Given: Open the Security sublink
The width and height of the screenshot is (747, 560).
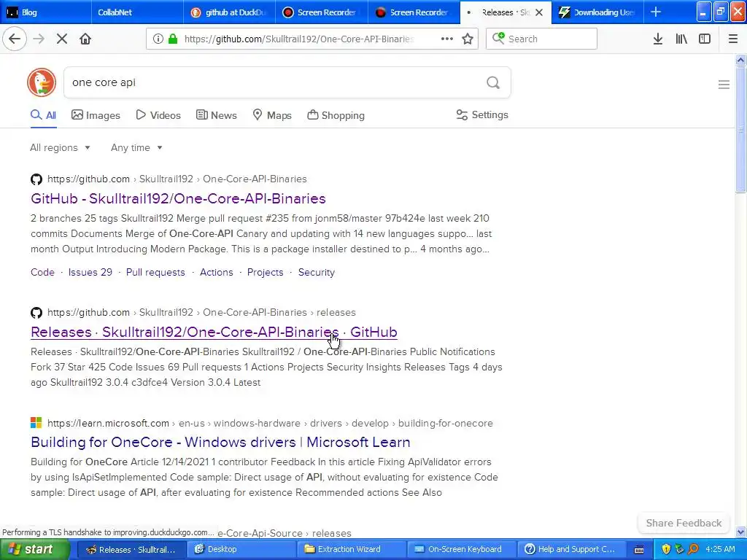Looking at the screenshot, I should click(317, 273).
